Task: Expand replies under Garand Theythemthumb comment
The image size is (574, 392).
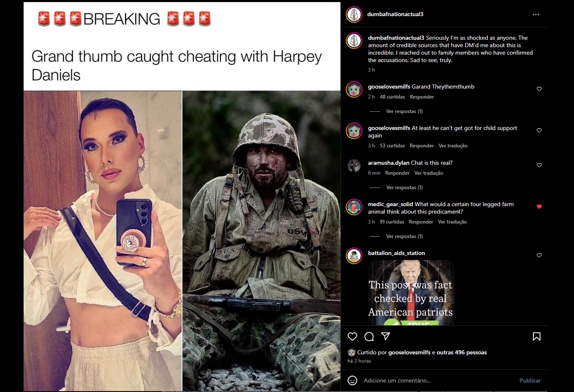Action: [x=404, y=111]
